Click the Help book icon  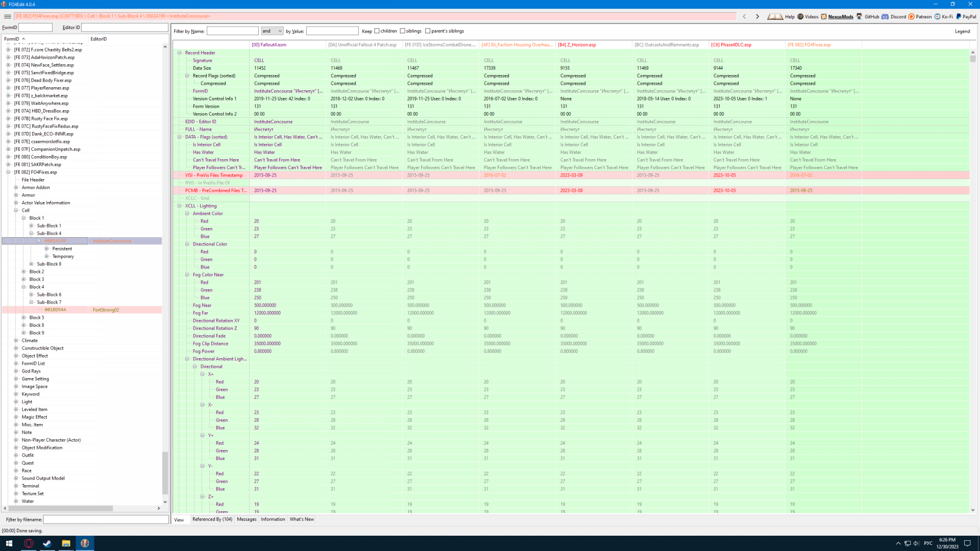[775, 16]
